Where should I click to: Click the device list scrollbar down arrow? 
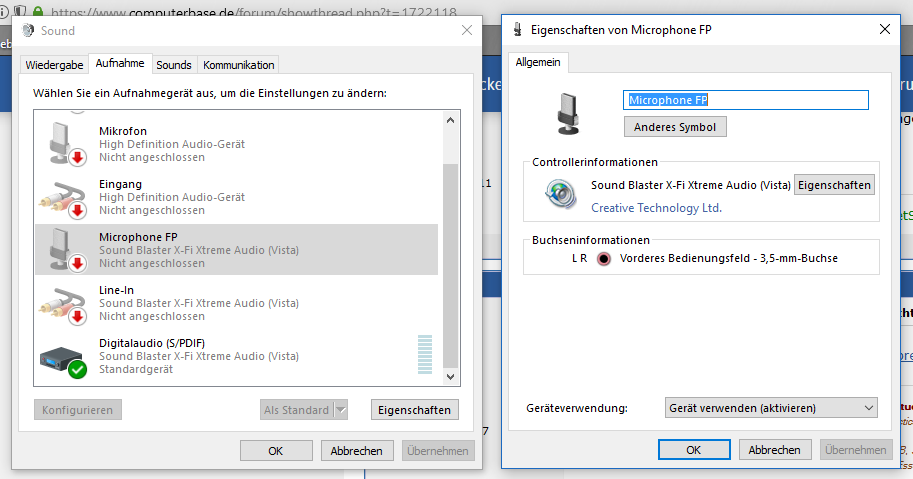450,377
